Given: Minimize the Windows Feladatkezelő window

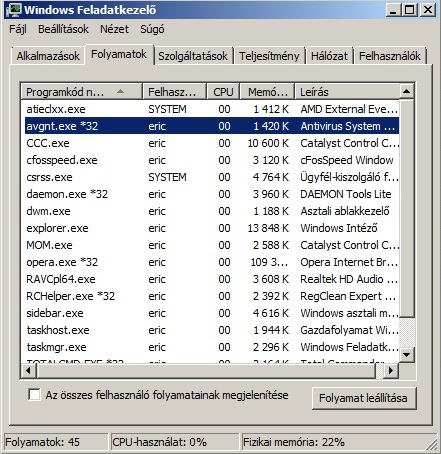Looking at the screenshot, I should [393, 10].
